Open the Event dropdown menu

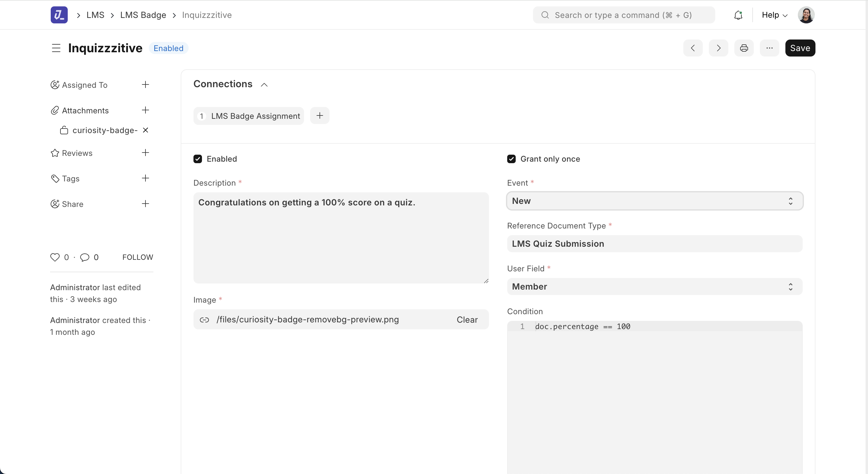pyautogui.click(x=654, y=201)
